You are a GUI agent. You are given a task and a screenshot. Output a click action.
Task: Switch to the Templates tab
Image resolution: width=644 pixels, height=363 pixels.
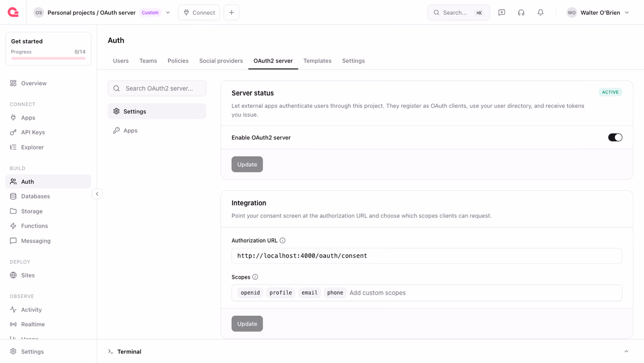coord(317,61)
